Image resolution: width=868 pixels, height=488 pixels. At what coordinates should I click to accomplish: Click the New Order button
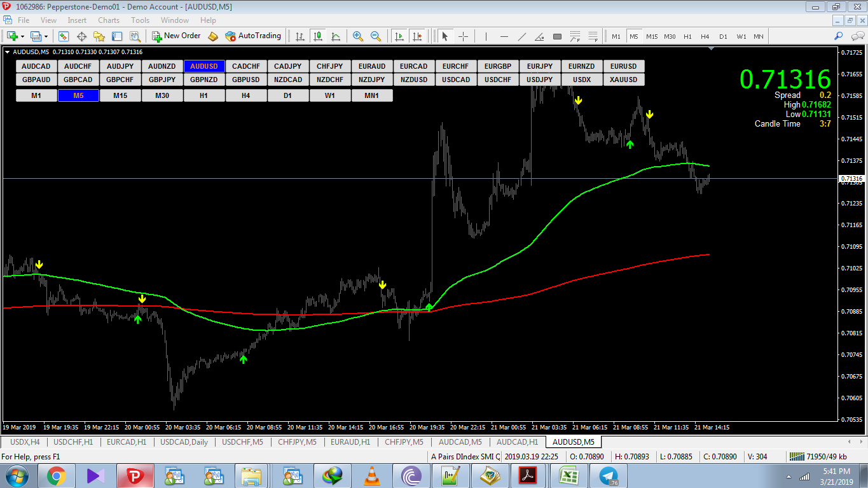(x=176, y=36)
